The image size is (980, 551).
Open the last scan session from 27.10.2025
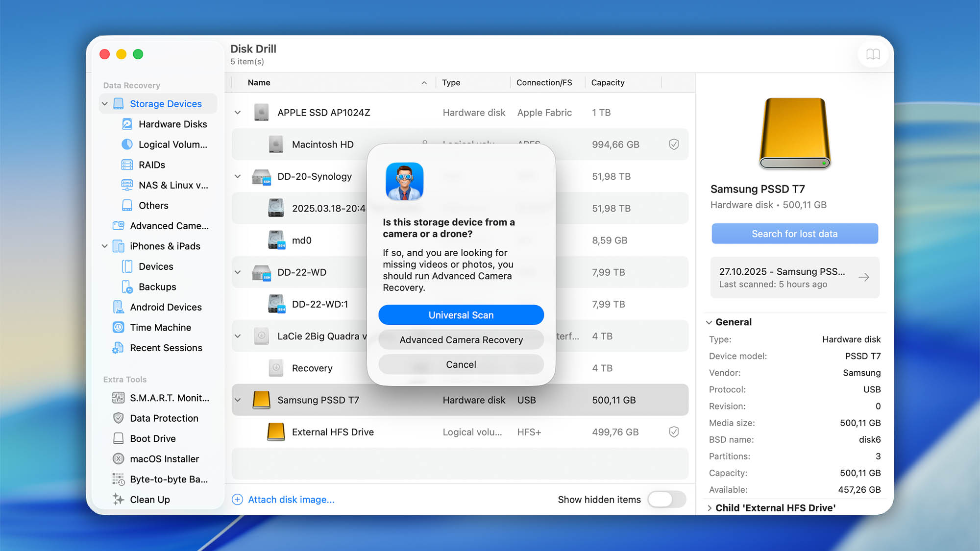click(x=794, y=277)
